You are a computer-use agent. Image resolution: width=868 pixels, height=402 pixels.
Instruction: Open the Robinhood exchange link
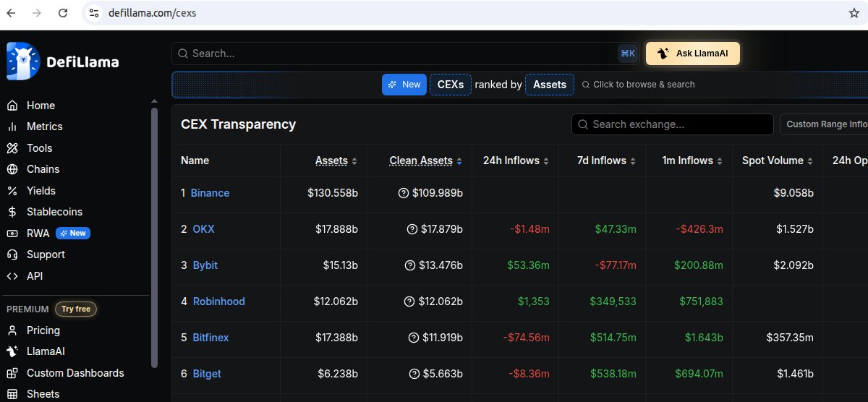click(218, 301)
